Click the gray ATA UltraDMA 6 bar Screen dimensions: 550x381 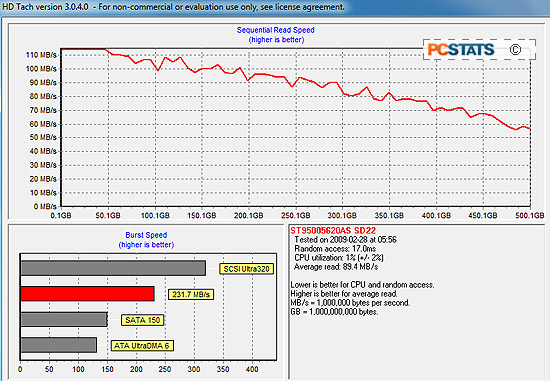coord(59,345)
